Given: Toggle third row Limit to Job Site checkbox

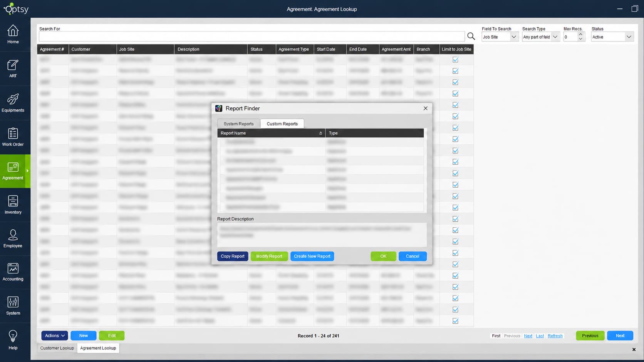Looking at the screenshot, I should (x=456, y=82).
